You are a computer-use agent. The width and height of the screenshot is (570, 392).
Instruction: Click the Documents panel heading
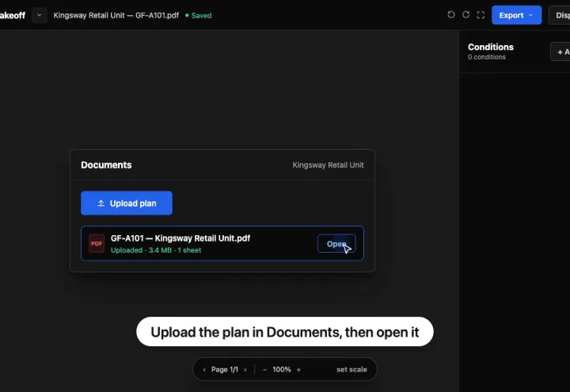tap(106, 165)
